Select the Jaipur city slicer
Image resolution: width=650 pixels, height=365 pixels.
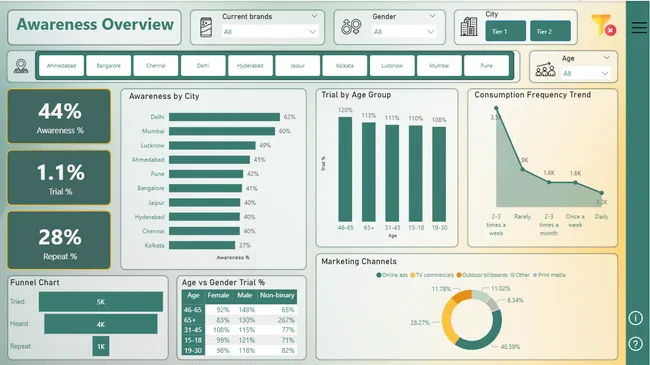point(297,66)
